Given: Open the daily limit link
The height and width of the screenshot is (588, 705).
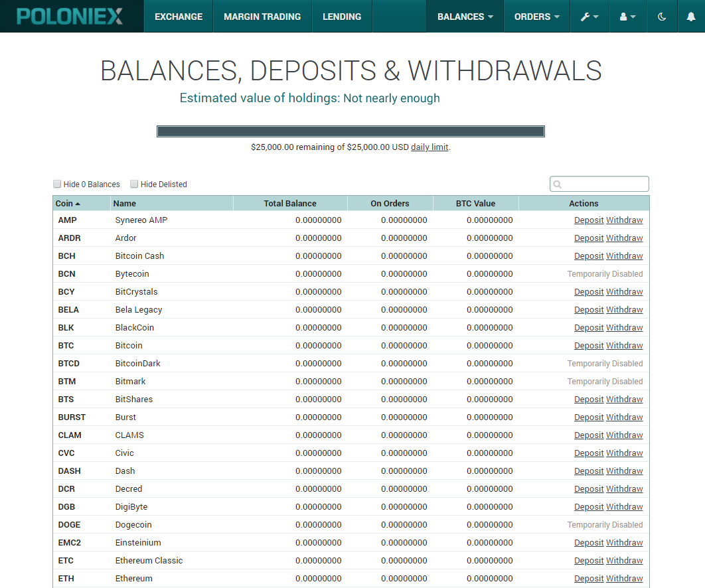Looking at the screenshot, I should pyautogui.click(x=430, y=147).
